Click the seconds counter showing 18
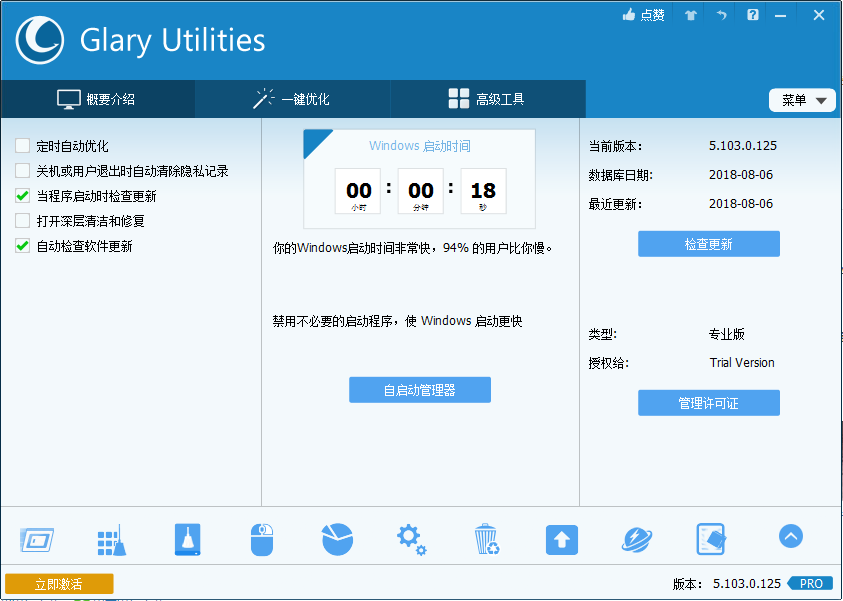The image size is (843, 601). pyautogui.click(x=483, y=191)
